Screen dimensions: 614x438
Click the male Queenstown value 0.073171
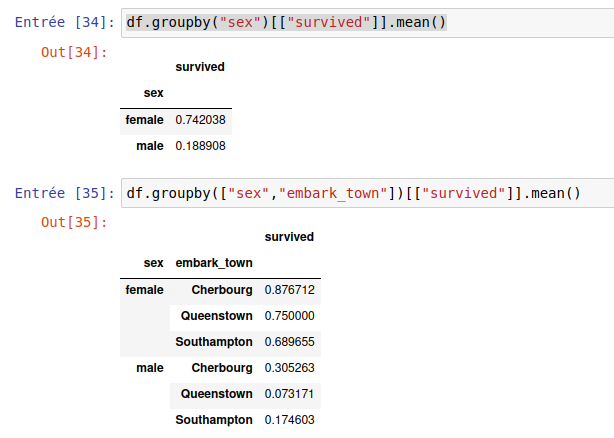(289, 394)
